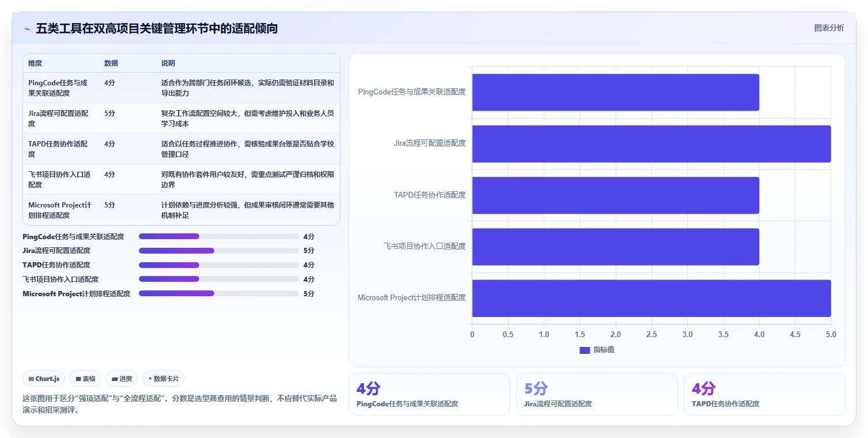This screenshot has width=868, height=438.
Task: Click description starting 适合以任务过程推进协作
Action: 248,149
